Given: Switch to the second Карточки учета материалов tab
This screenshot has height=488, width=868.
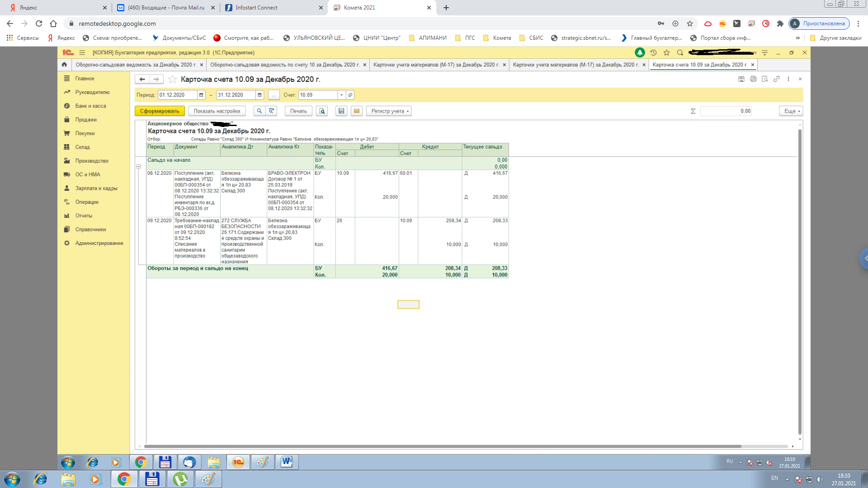Looking at the screenshot, I should pos(576,65).
